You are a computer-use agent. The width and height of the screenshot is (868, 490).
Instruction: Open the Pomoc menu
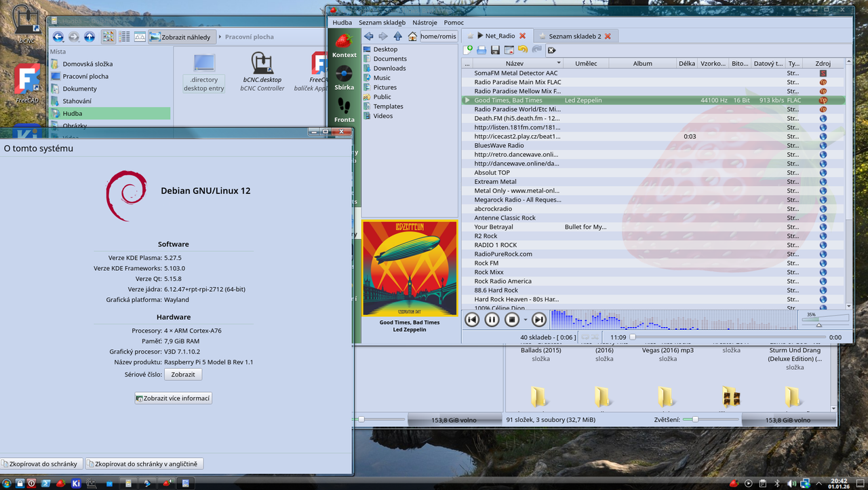click(x=454, y=22)
